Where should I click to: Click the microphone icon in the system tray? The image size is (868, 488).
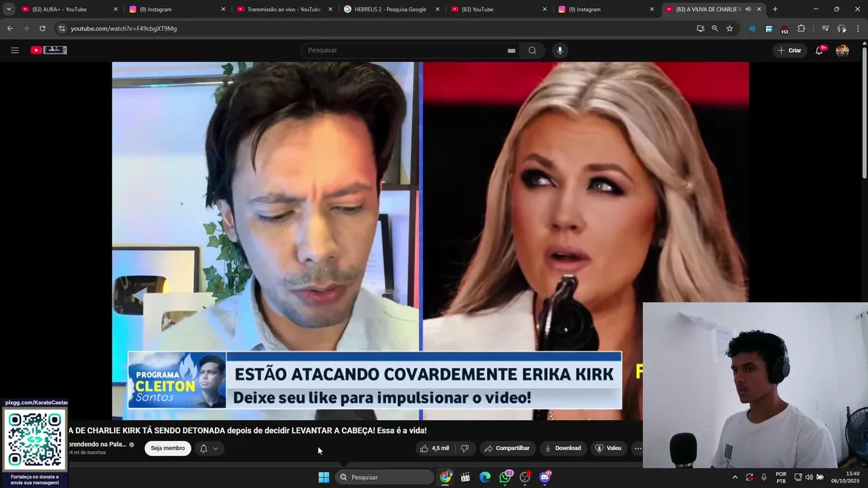pos(764,477)
